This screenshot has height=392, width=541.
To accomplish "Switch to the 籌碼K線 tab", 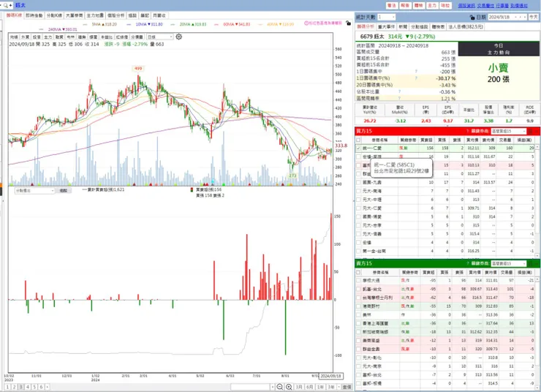I will (14, 15).
